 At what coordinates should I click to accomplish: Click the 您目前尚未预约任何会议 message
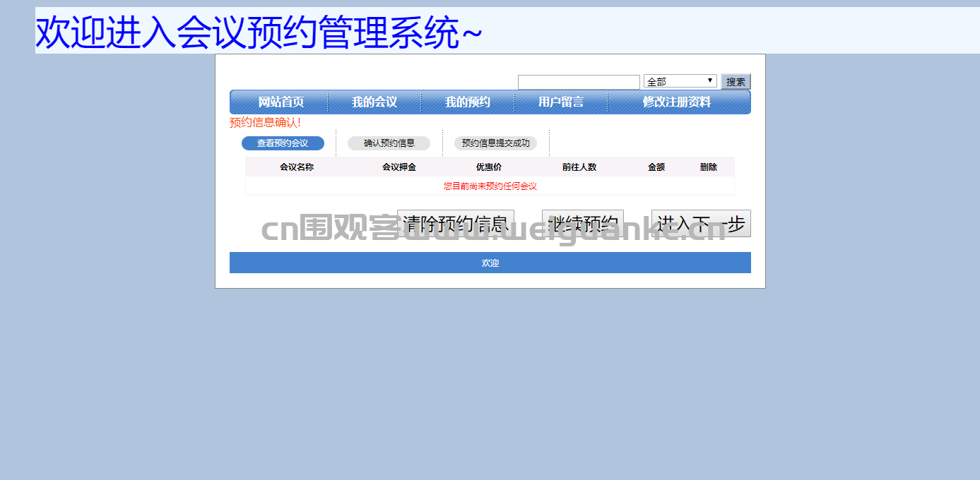(490, 186)
